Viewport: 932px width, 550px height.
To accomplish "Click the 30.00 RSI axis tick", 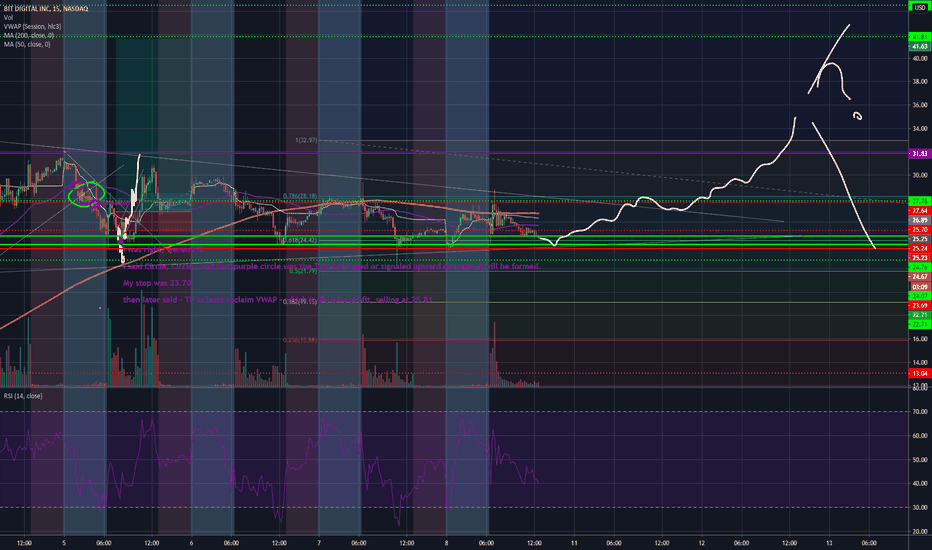I will point(920,508).
